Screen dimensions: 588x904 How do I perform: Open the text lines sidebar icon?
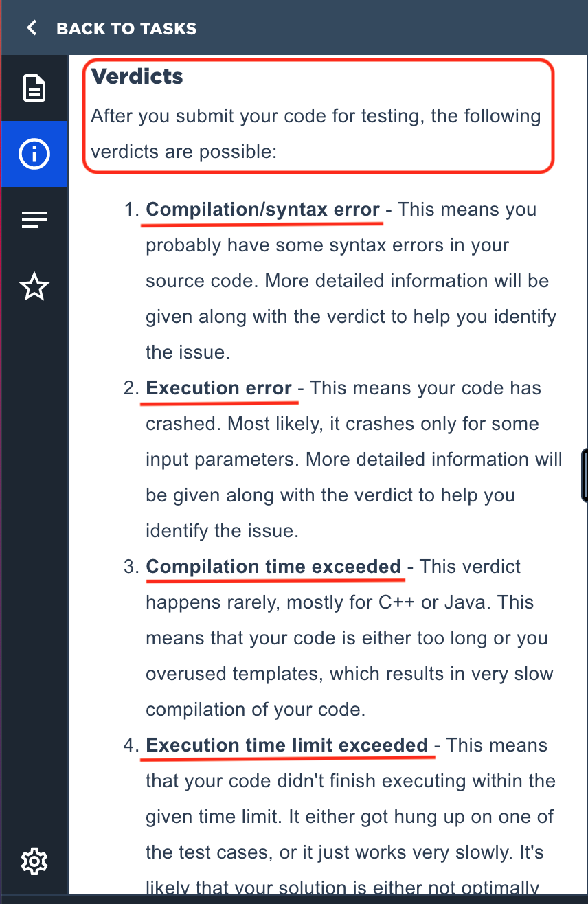coord(34,220)
